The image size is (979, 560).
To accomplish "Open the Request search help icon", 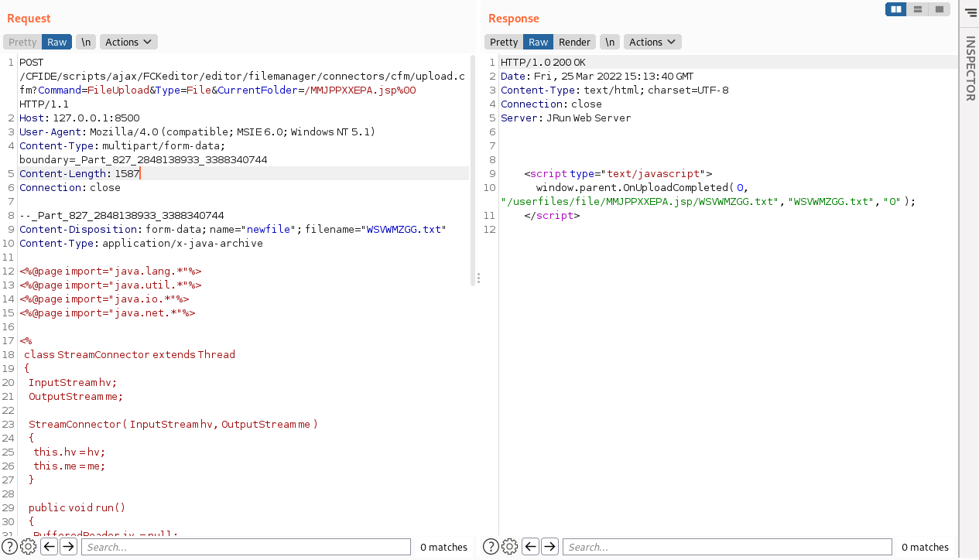I will (x=11, y=547).
